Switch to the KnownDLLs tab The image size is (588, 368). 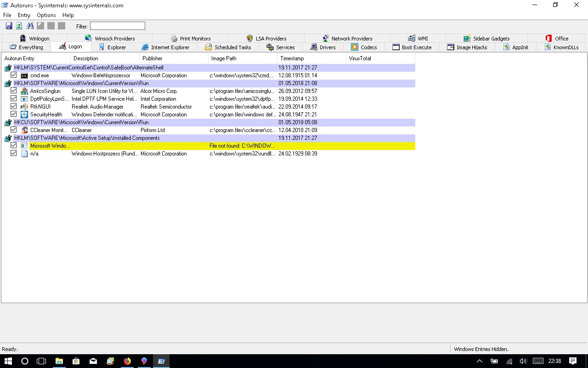click(x=561, y=47)
